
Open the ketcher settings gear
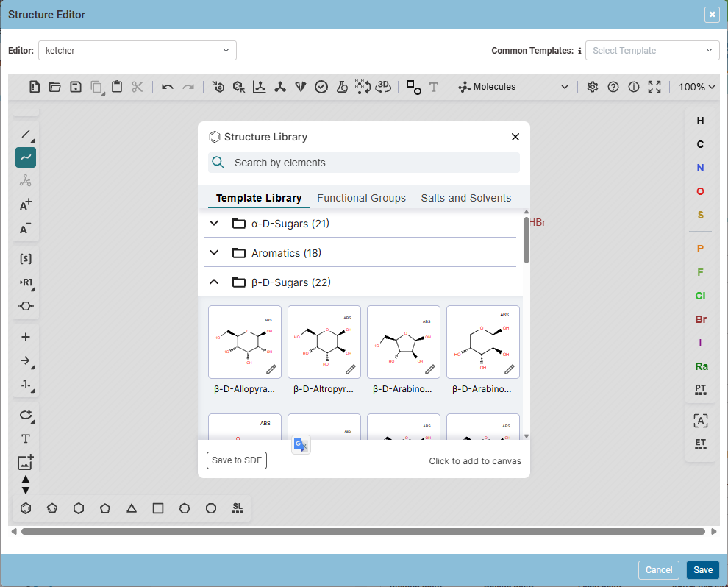(593, 87)
